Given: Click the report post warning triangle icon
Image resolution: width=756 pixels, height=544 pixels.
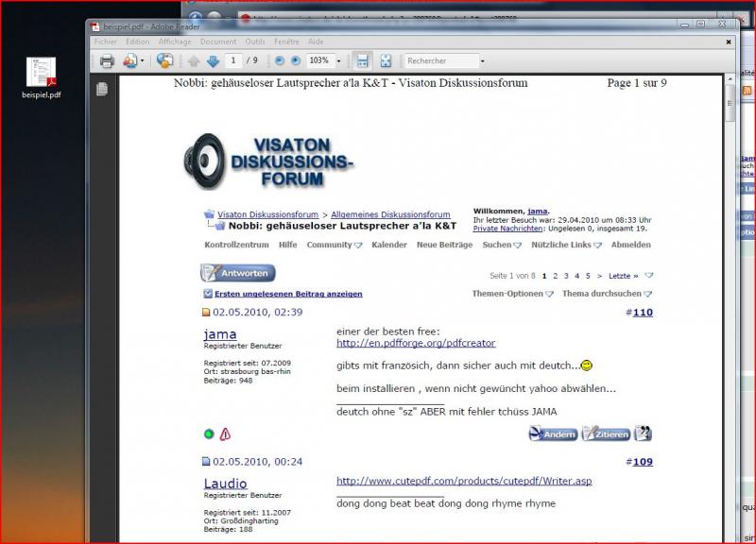Looking at the screenshot, I should tap(225, 434).
